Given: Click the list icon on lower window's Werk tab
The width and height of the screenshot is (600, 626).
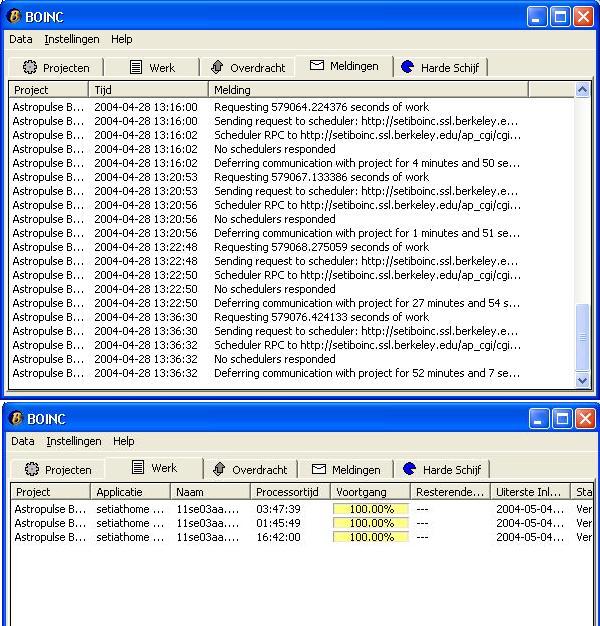Looking at the screenshot, I should pos(138,467).
